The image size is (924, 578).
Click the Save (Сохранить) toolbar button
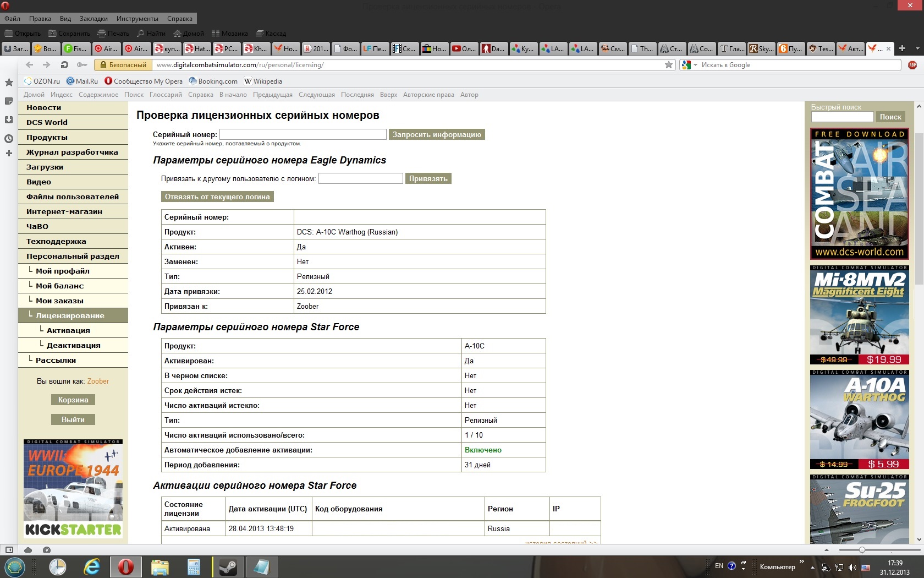coord(69,34)
